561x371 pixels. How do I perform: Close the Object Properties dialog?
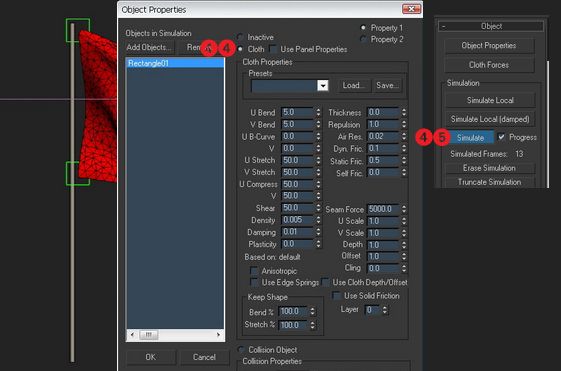click(x=411, y=9)
